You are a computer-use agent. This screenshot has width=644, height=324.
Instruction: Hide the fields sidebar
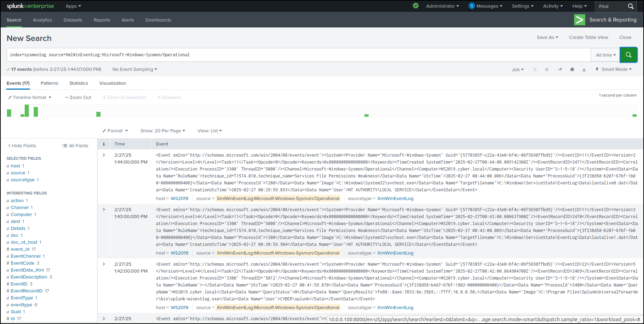[22, 146]
